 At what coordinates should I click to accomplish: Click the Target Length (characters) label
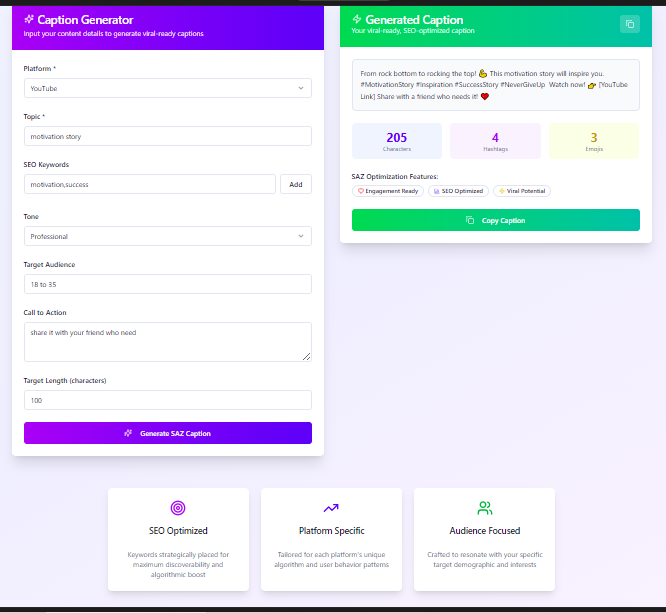click(65, 380)
